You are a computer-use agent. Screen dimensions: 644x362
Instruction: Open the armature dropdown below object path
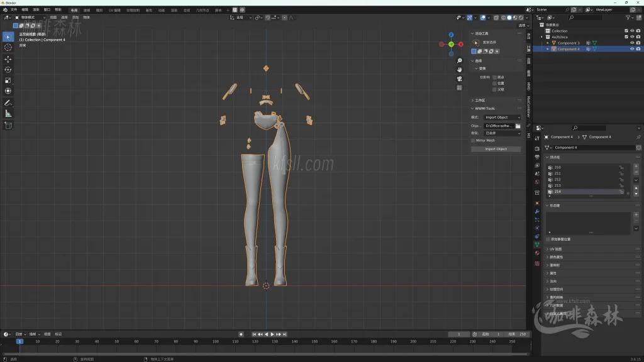click(502, 133)
